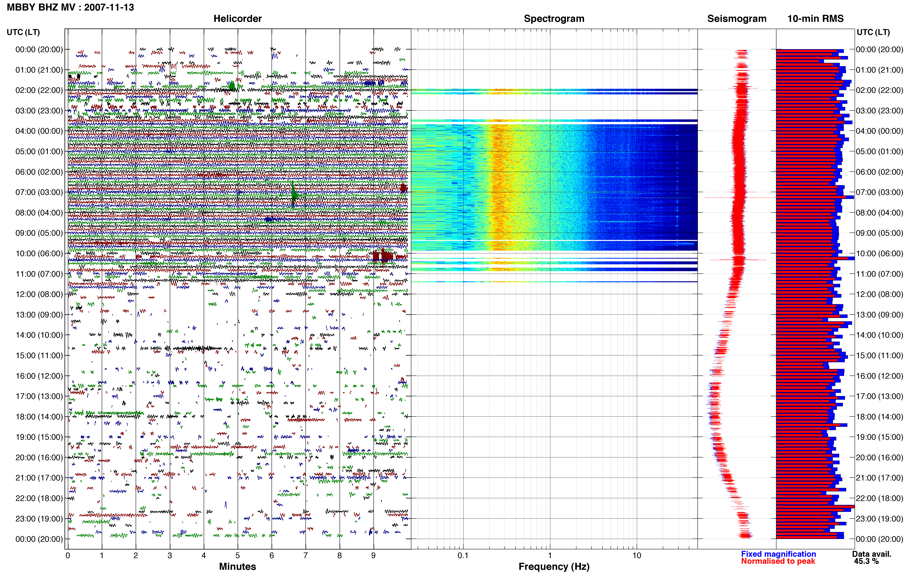
Task: Click minute tick label '9' on helicorder axis
Action: (x=373, y=555)
